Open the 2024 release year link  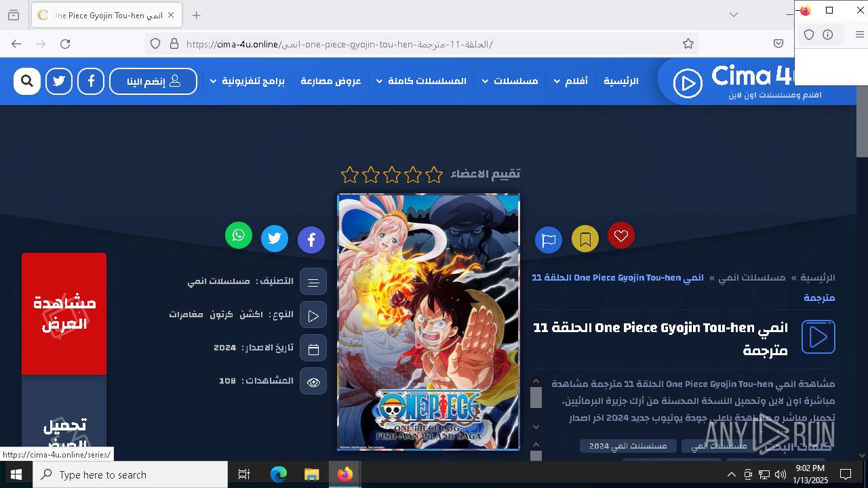coord(225,348)
